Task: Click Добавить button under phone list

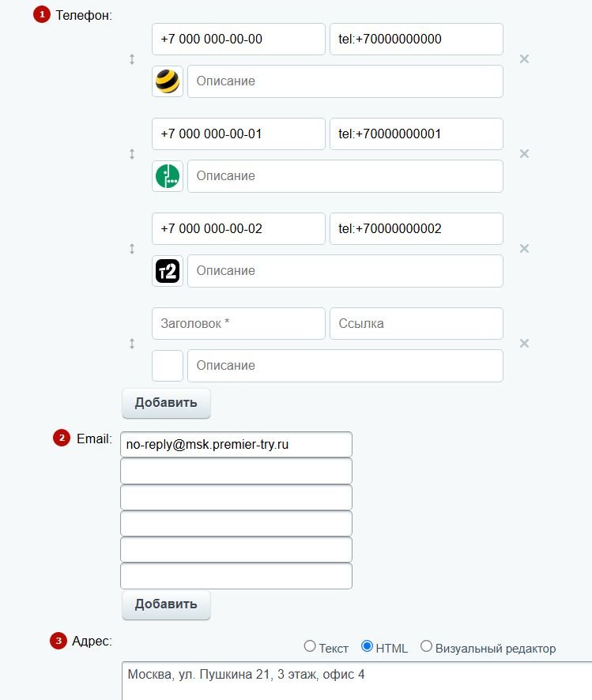Action: click(166, 403)
